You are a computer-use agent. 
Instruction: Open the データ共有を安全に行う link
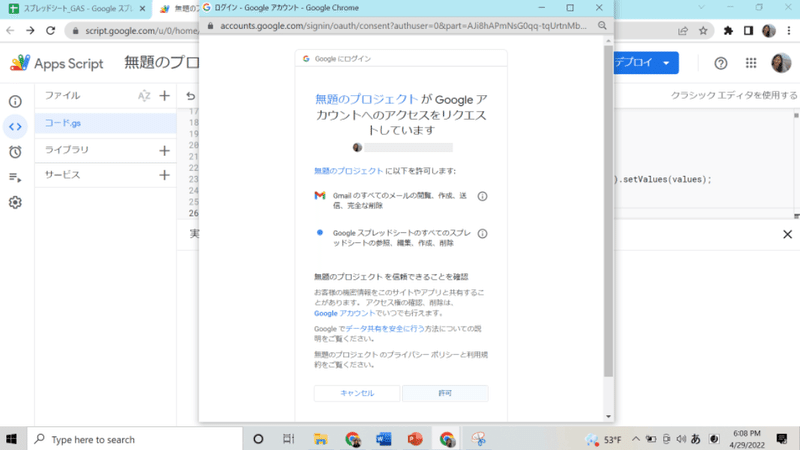pos(385,329)
